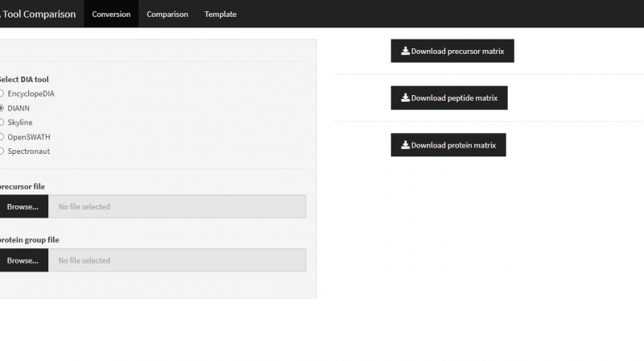Choose DIANN as the DIA tool
The image size is (644, 361).
tap(2, 108)
